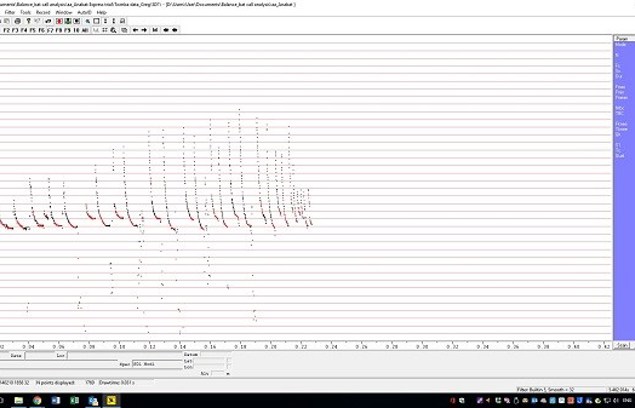This screenshot has width=635, height=408.
Task: Open Chrome from the taskbar
Action: 37,401
